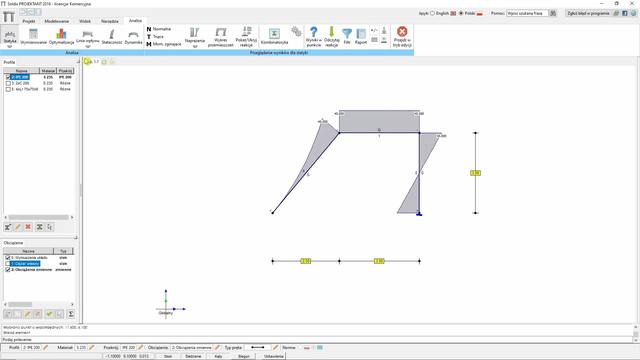This screenshot has width=640, height=360.
Task: Click the Pomoc search input field
Action: (527, 13)
